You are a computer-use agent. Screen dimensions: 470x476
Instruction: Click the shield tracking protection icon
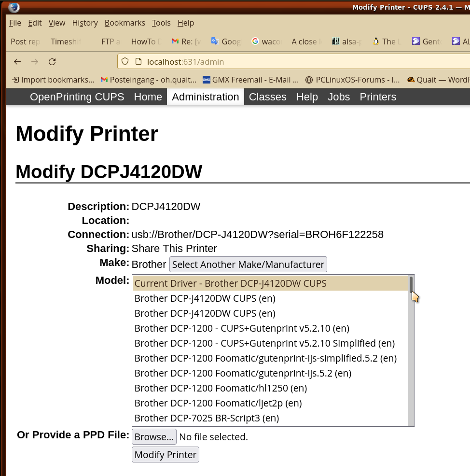[x=125, y=61]
